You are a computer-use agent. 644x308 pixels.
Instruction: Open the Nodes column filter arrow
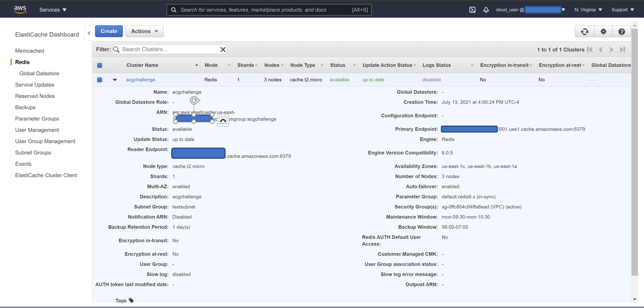coord(282,66)
